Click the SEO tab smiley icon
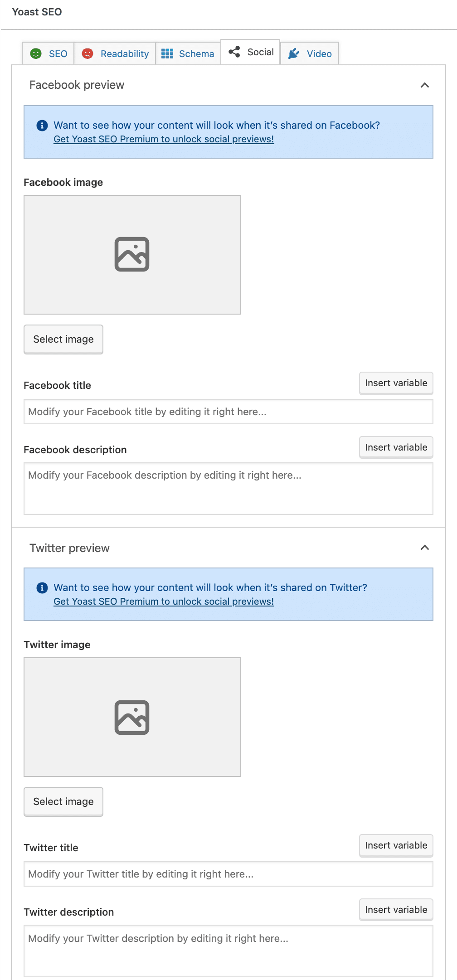 point(36,53)
